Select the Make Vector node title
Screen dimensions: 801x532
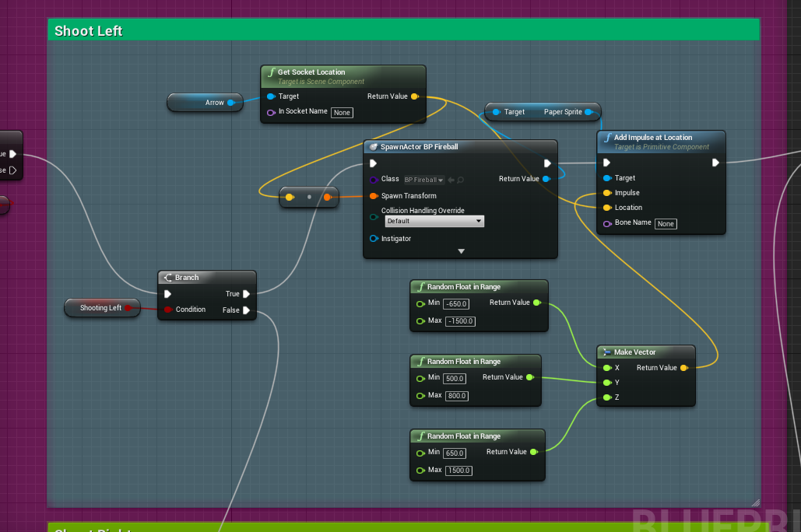click(x=634, y=352)
